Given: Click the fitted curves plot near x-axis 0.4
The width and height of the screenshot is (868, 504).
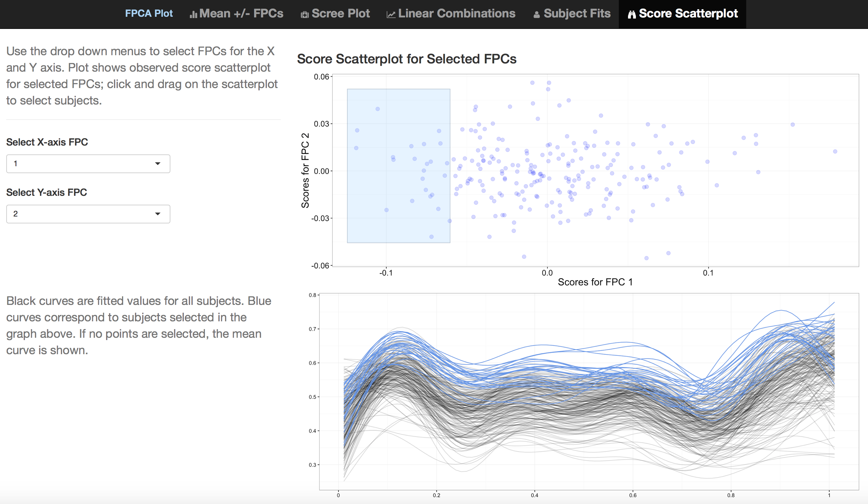Looking at the screenshot, I should pyautogui.click(x=534, y=397).
